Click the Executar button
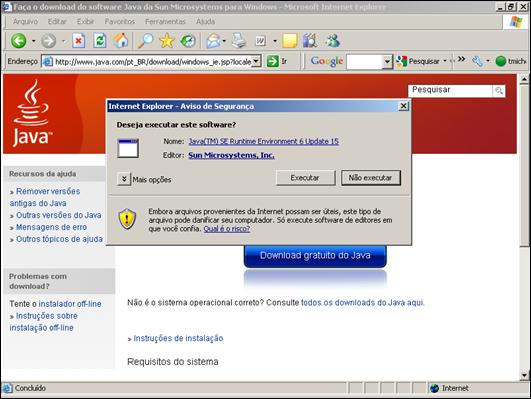This screenshot has width=531, height=399. click(305, 178)
